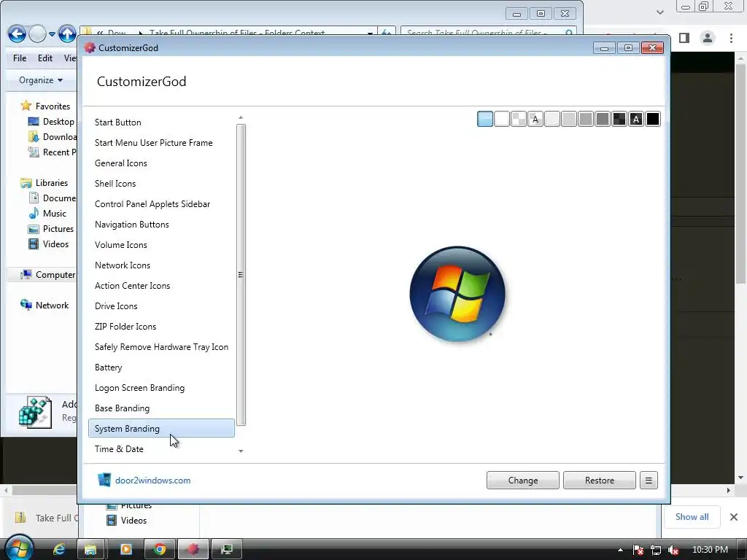The height and width of the screenshot is (560, 747).
Task: Open the Windows Start orb
Action: [20, 548]
